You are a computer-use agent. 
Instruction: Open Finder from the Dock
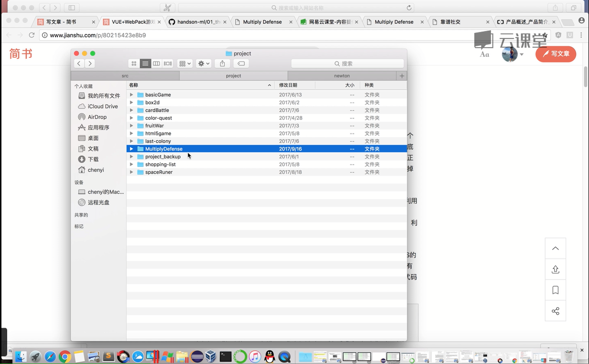click(x=21, y=356)
